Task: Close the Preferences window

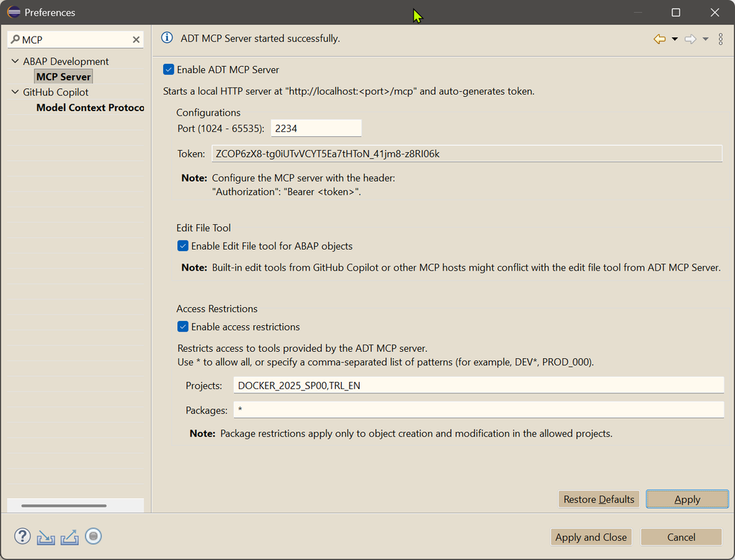Action: point(714,12)
